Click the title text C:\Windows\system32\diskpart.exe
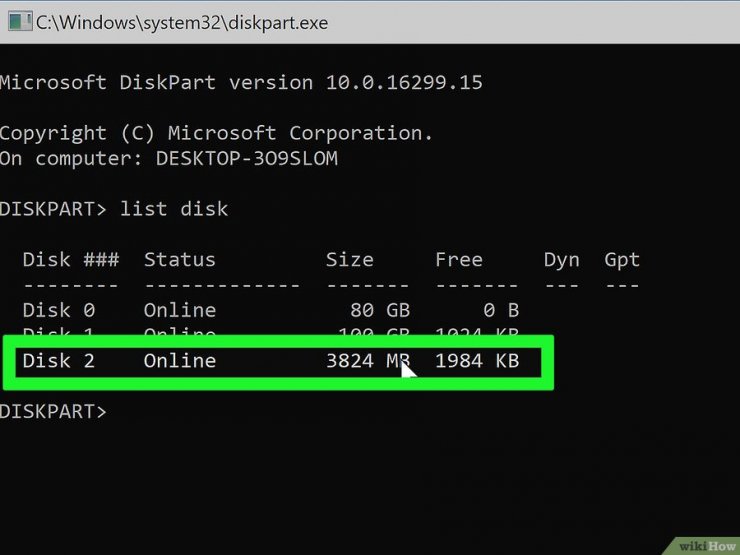 [x=182, y=23]
